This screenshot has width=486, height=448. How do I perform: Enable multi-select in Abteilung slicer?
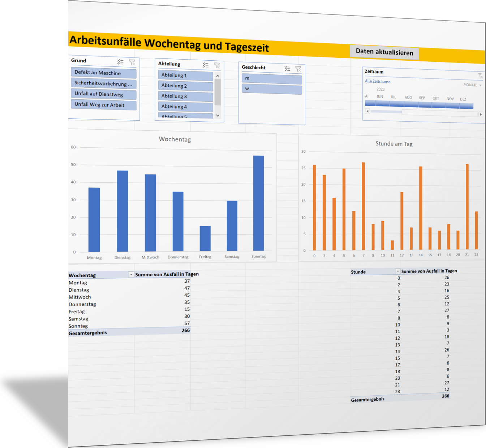click(x=205, y=65)
